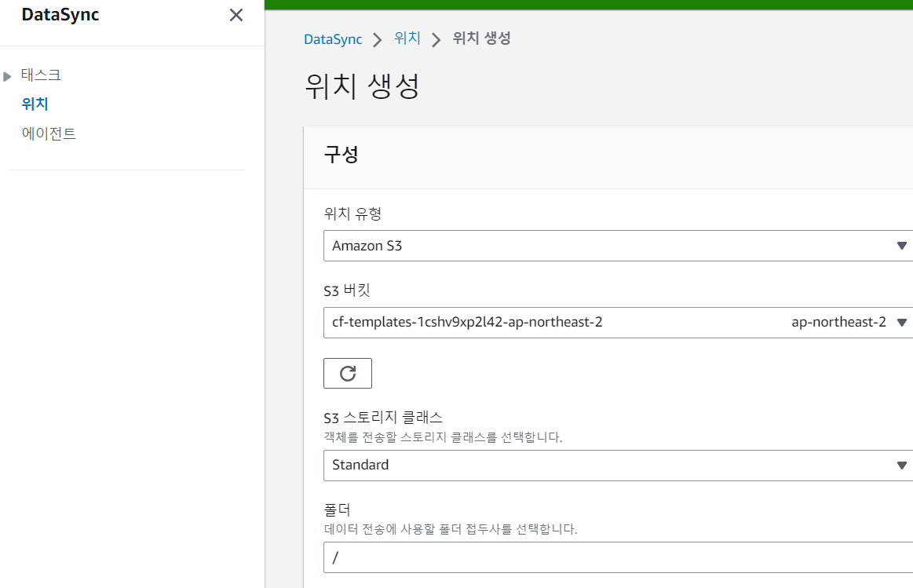This screenshot has height=588, width=913.
Task: Click the DataSync sidebar title
Action: click(x=60, y=15)
